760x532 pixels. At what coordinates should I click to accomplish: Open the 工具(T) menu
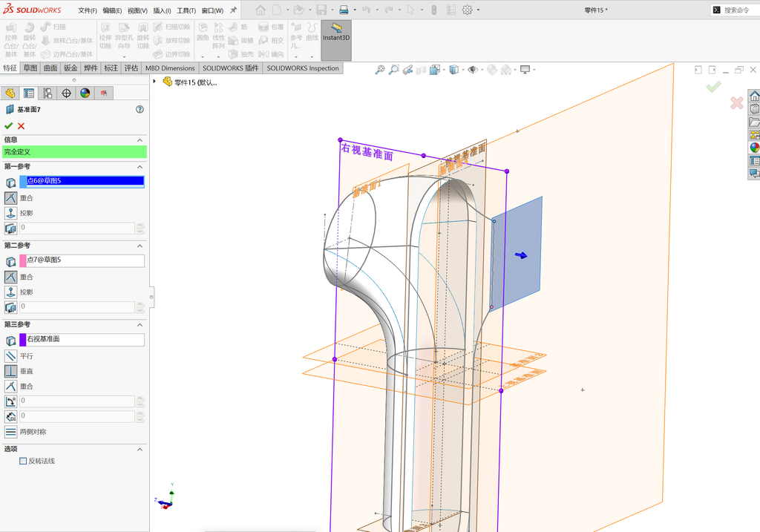tap(186, 10)
